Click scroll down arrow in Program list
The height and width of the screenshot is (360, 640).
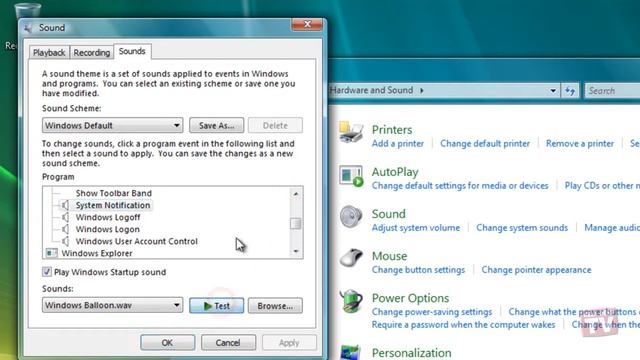point(296,251)
